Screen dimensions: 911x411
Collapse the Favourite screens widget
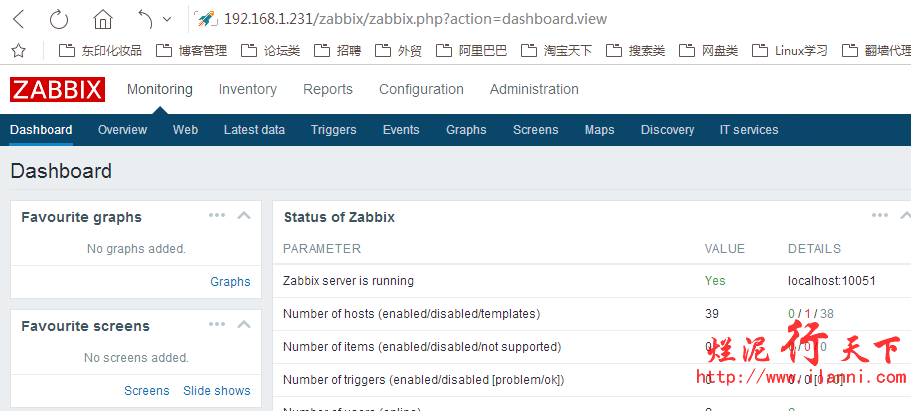[244, 324]
